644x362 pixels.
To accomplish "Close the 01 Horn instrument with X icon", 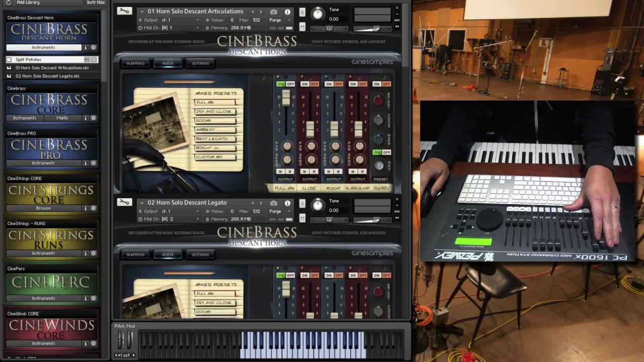I will tap(397, 8).
